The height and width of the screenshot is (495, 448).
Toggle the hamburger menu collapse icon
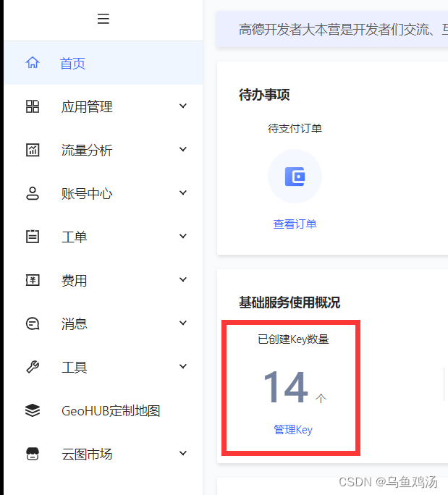[x=103, y=19]
